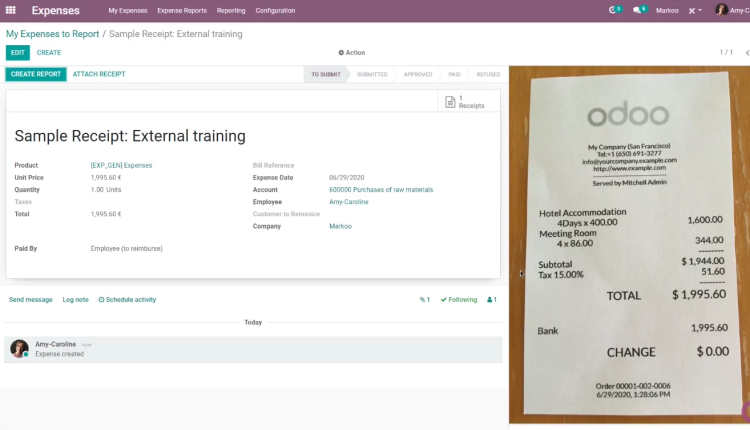Toggle the Following subscription
The image size is (750, 430).
pos(459,299)
